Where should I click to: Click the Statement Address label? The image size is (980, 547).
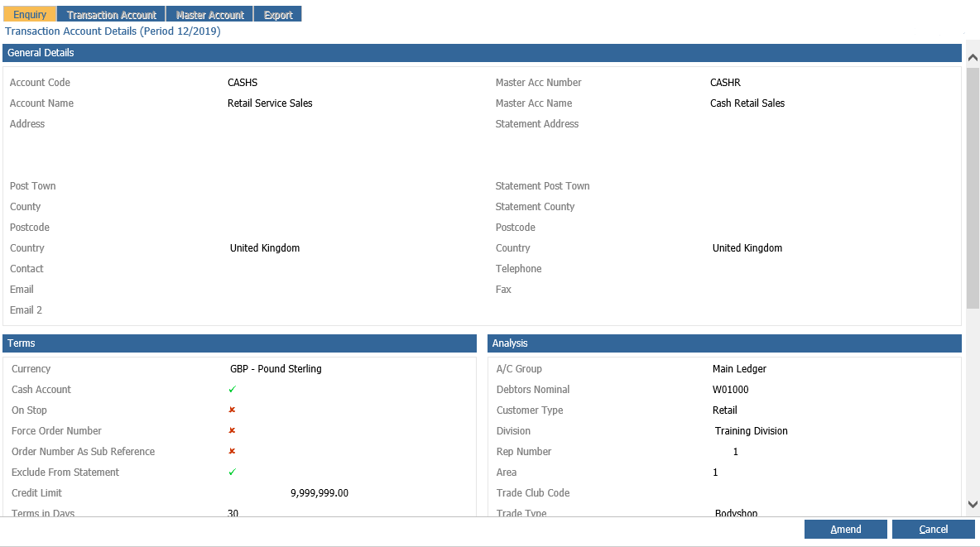pos(537,124)
